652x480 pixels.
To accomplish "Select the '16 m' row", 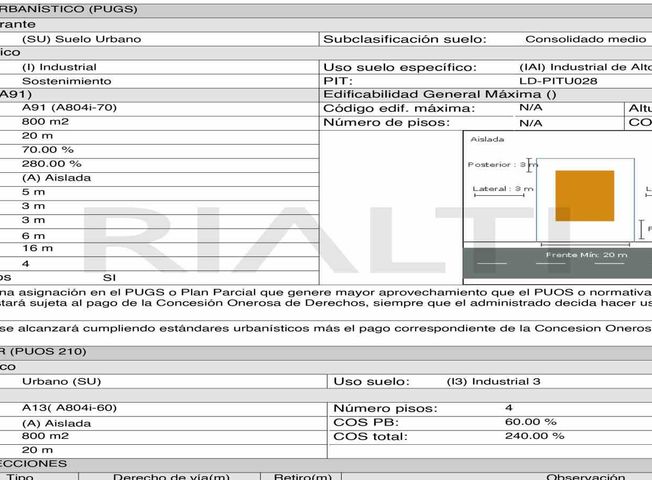I will tap(159, 248).
